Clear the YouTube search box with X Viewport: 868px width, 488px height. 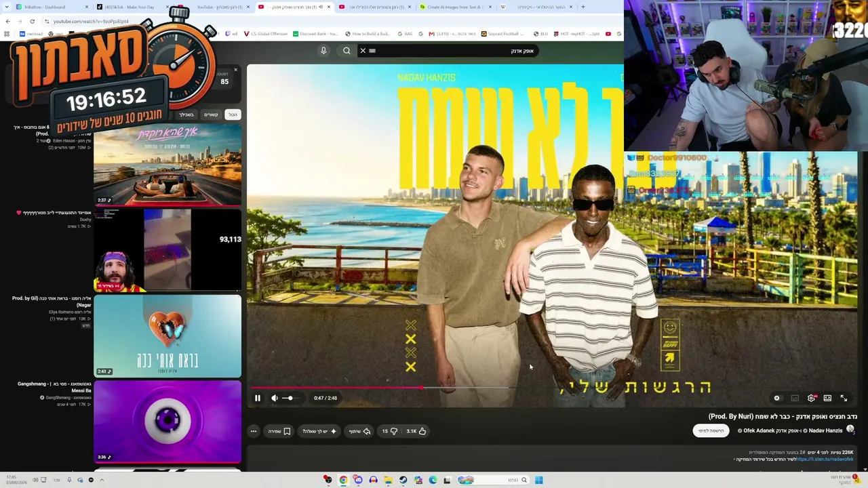363,51
